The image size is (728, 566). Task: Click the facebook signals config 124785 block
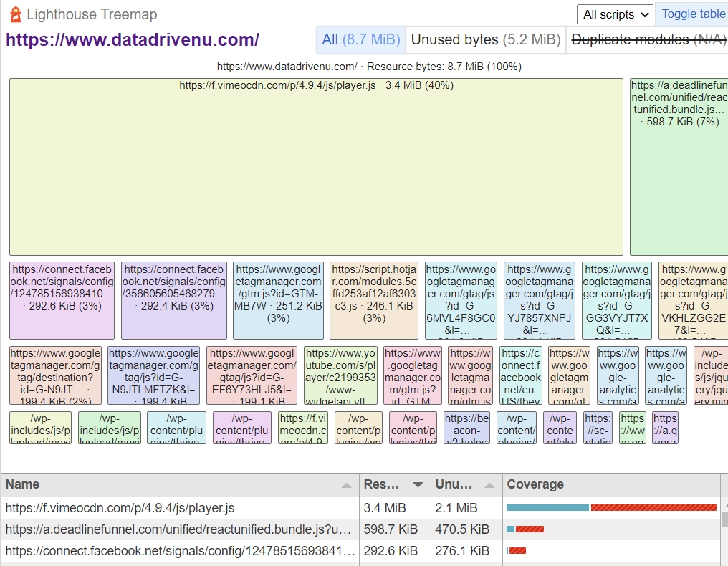pyautogui.click(x=62, y=300)
